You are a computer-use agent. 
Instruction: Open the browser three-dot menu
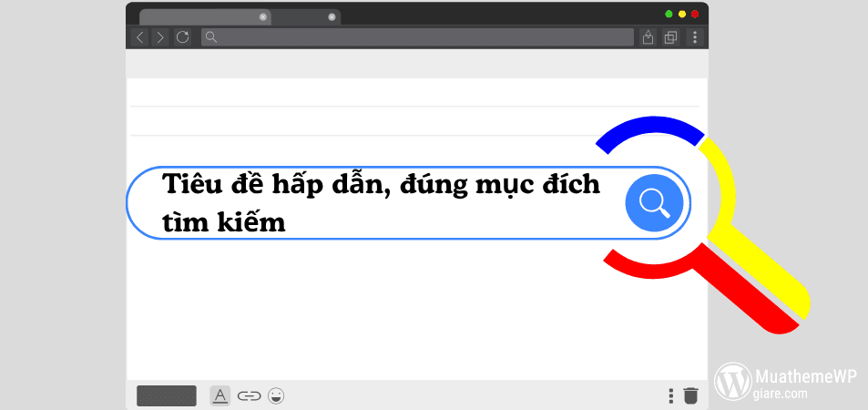(x=695, y=37)
